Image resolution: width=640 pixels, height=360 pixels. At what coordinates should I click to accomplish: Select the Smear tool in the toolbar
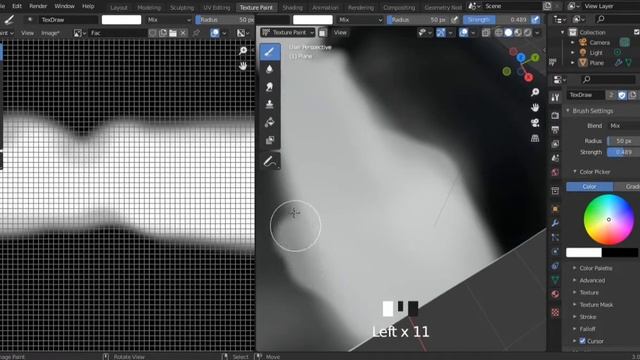(269, 87)
